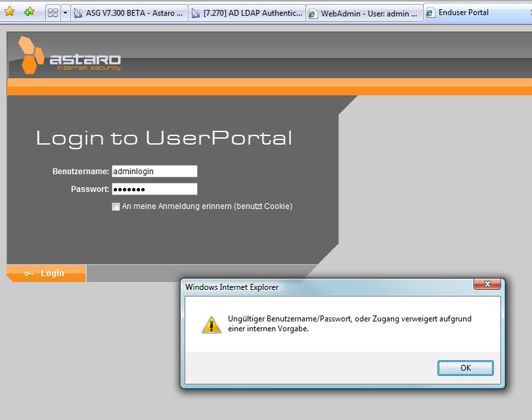This screenshot has width=532, height=420.
Task: Select the Enduser Portal tab
Action: (477, 12)
